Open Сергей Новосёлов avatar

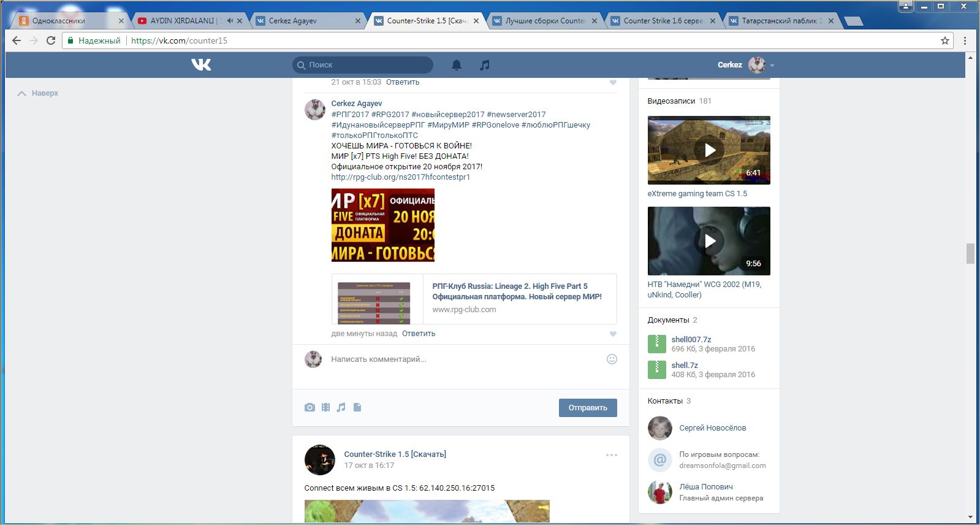(x=660, y=428)
